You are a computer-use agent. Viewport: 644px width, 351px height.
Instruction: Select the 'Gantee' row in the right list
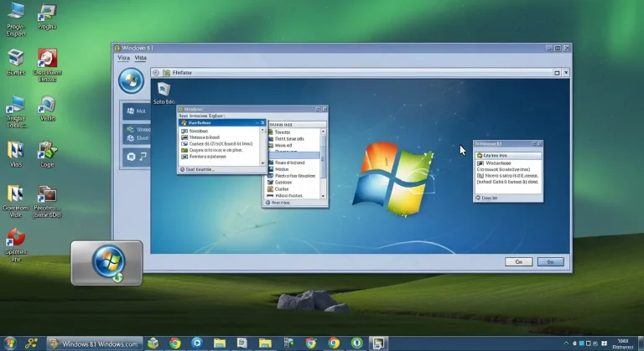tap(294, 183)
